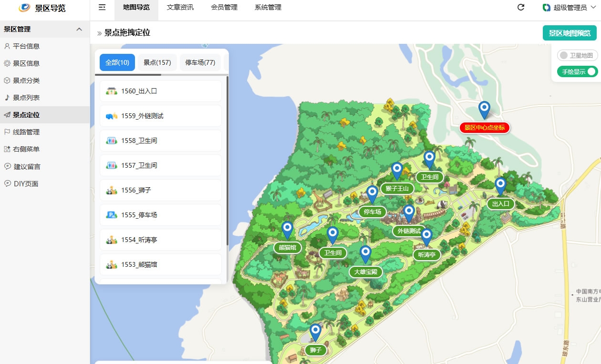This screenshot has width=601, height=364.
Task: Switch to the 地图导览 top tab
Action: tap(136, 7)
